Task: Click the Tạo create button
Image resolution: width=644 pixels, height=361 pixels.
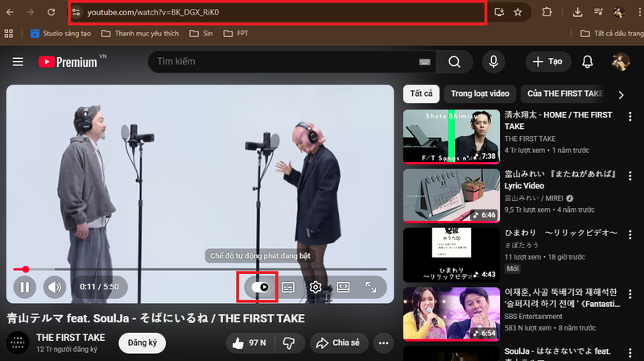Action: pyautogui.click(x=548, y=62)
